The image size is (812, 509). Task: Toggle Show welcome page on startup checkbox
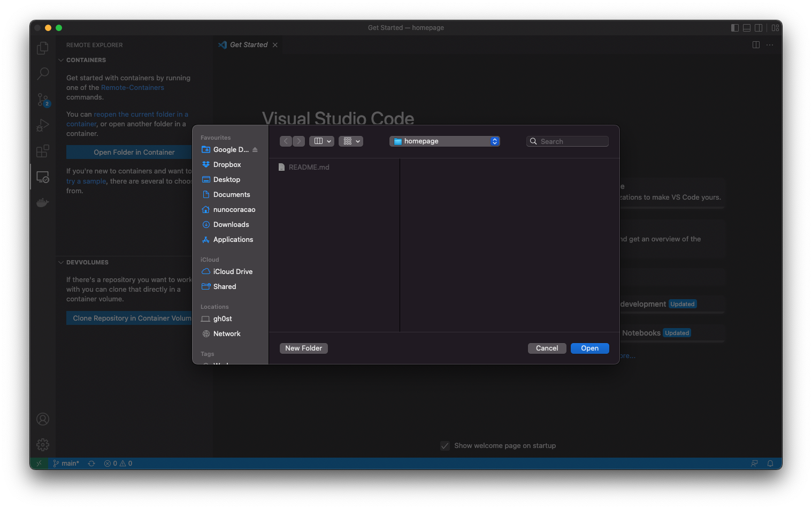click(445, 446)
